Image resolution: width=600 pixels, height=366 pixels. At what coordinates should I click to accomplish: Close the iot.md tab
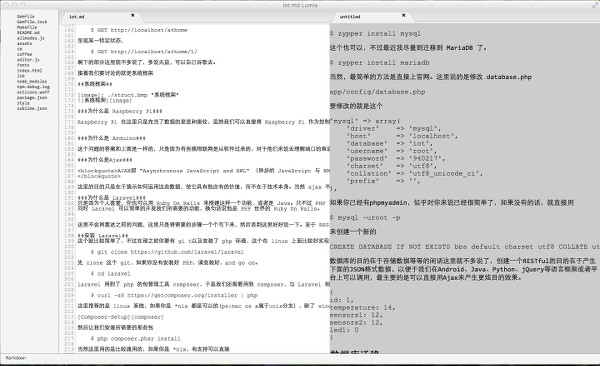[x=133, y=15]
